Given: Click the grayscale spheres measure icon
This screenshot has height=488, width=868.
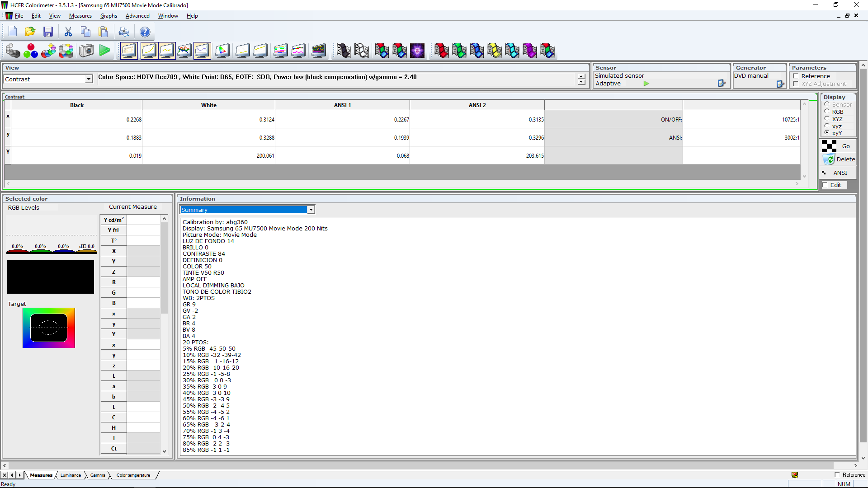Looking at the screenshot, I should [x=13, y=51].
